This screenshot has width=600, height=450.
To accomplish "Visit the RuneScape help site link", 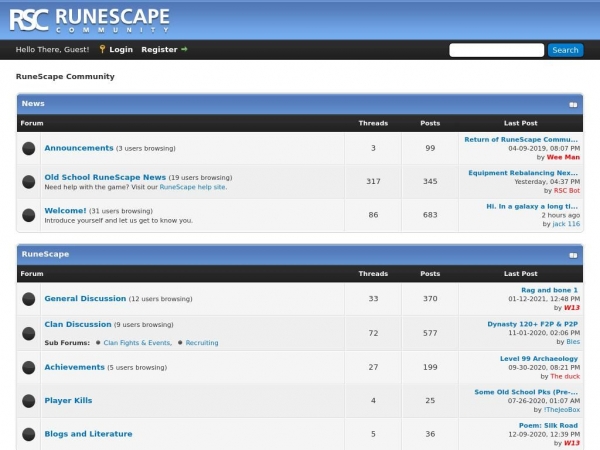I will pos(192,187).
